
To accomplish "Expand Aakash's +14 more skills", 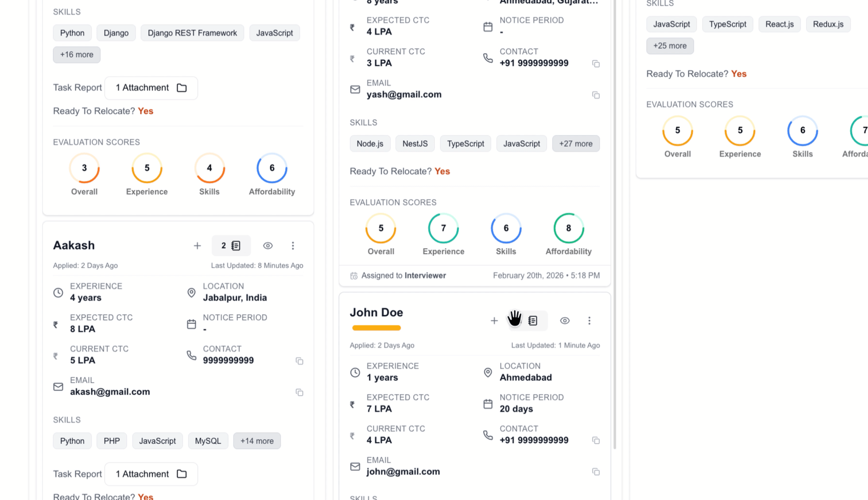I will tap(257, 441).
